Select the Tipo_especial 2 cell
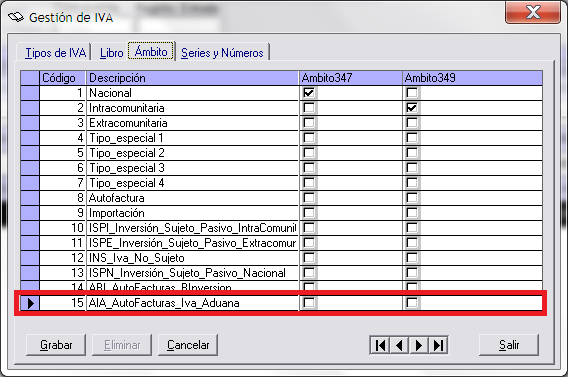This screenshot has height=377, width=568. [x=192, y=153]
